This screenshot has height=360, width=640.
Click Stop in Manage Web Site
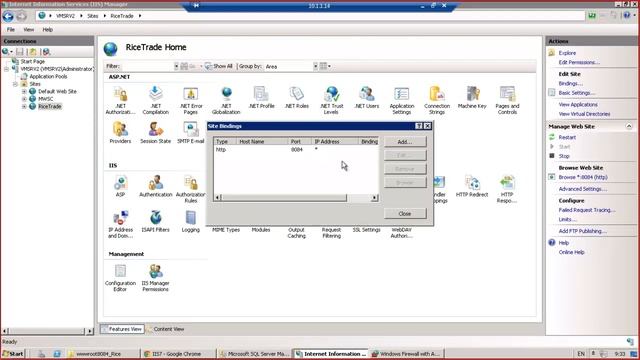coord(564,156)
